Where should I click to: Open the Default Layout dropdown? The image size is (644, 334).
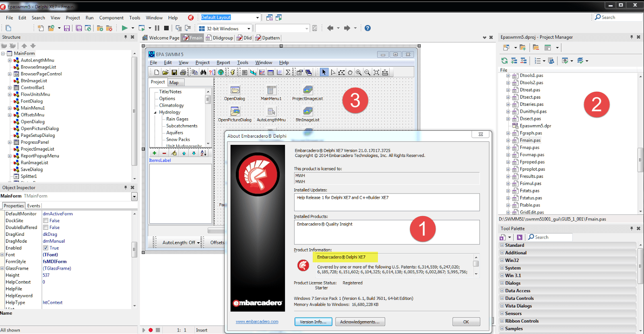(257, 17)
